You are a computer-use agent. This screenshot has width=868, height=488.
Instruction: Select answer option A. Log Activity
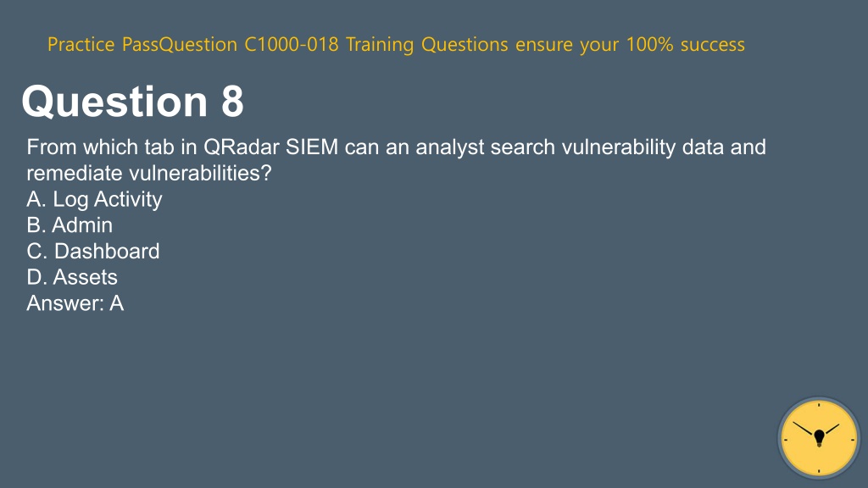(x=94, y=199)
